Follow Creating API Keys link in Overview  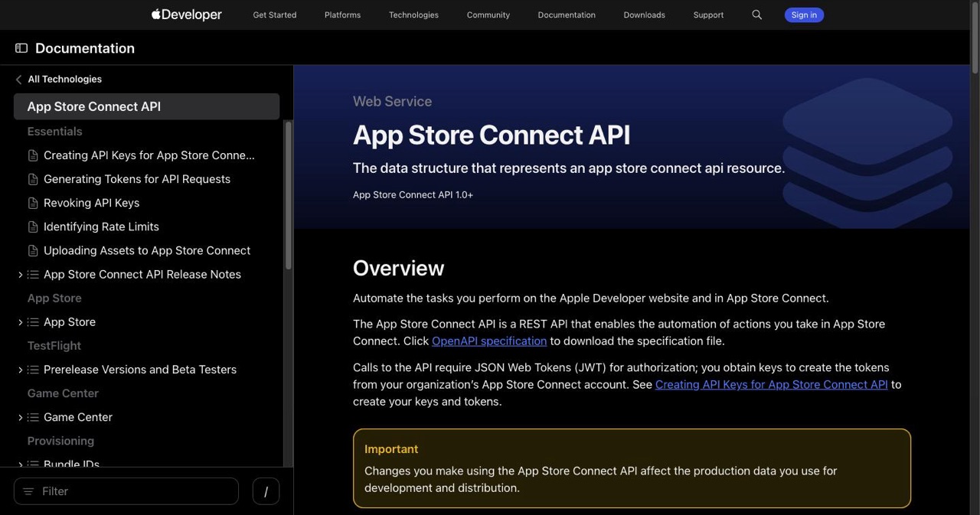pos(771,384)
